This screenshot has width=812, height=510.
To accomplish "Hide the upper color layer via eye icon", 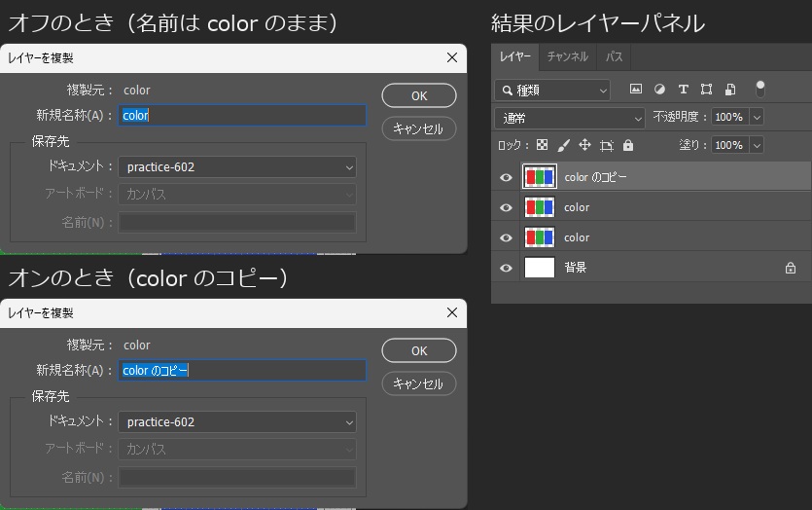I will pyautogui.click(x=506, y=207).
